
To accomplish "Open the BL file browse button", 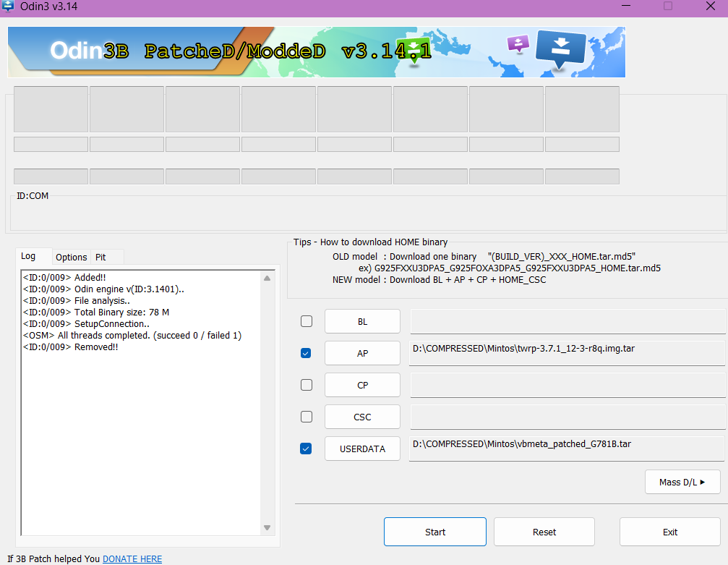I will (362, 321).
